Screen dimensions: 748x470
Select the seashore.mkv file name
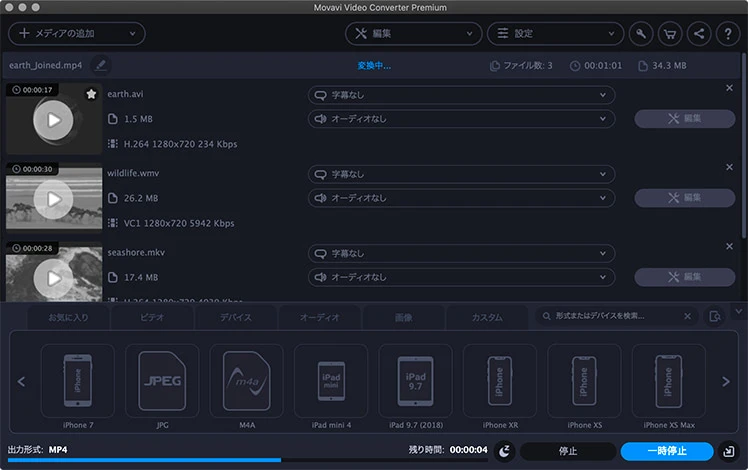click(x=136, y=252)
